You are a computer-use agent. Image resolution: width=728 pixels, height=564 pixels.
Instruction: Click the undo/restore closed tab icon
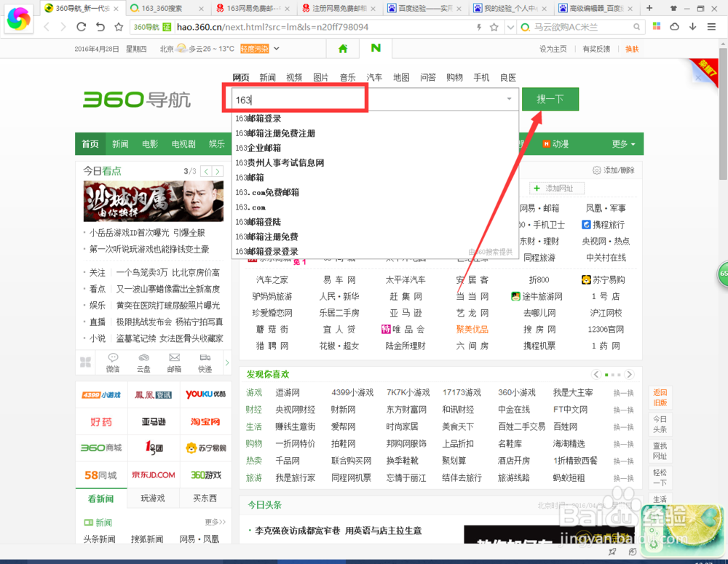point(100,27)
